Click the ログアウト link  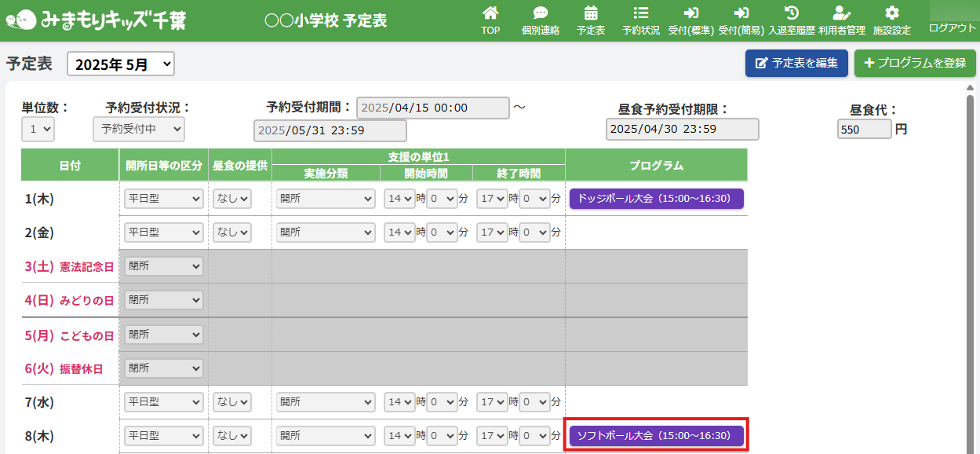952,27
